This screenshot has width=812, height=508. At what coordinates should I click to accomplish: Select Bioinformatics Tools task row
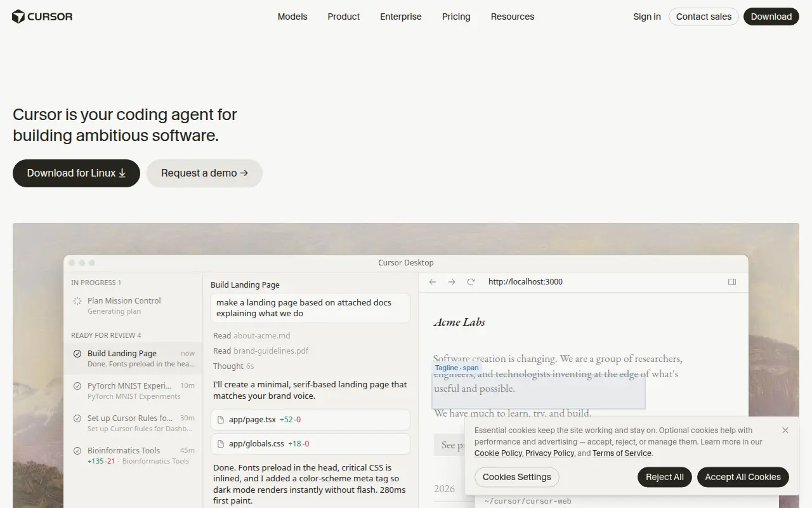click(133, 455)
